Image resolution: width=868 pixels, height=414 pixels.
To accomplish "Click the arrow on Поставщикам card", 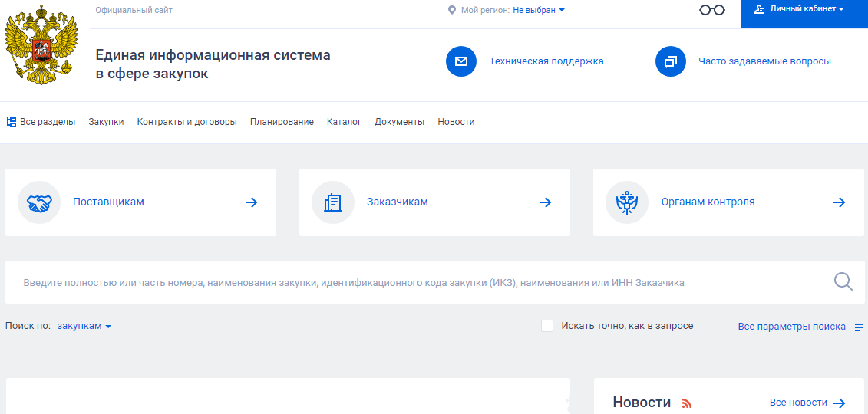I will click(x=251, y=202).
